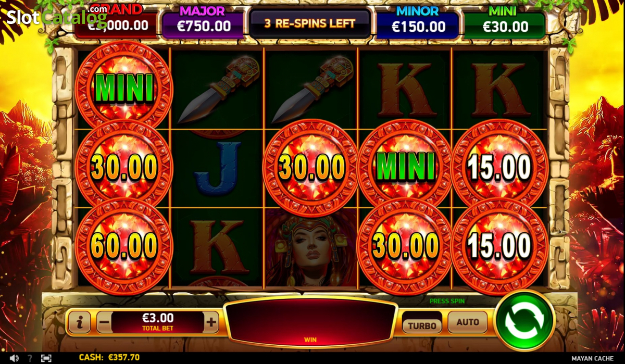Mute sound with the speaker icon

pyautogui.click(x=14, y=358)
